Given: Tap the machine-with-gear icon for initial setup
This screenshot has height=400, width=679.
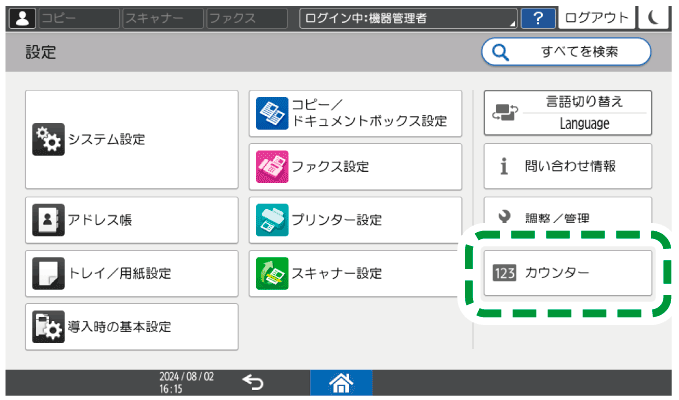Looking at the screenshot, I should [48, 326].
